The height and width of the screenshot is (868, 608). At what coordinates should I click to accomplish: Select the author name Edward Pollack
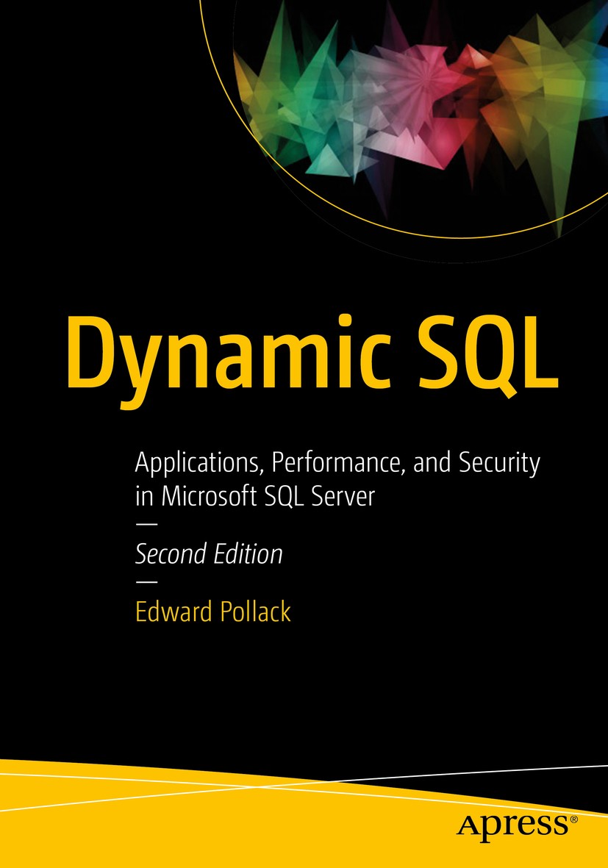pyautogui.click(x=212, y=612)
